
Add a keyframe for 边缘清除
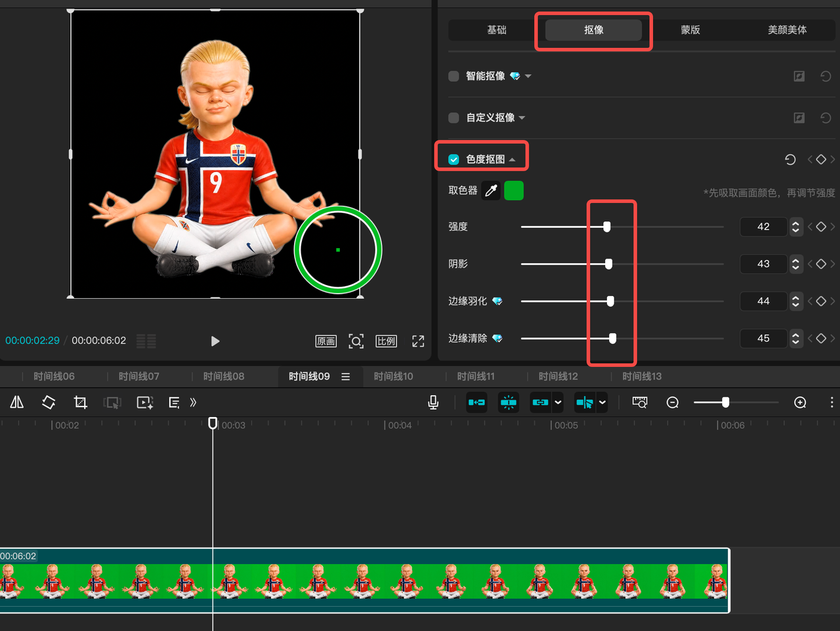[x=821, y=339]
